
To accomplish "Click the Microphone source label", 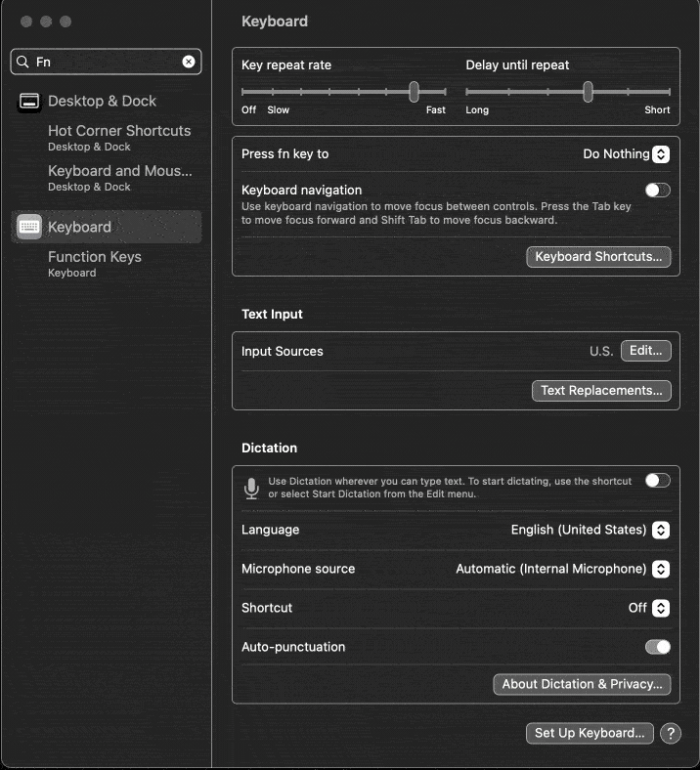I will [298, 569].
